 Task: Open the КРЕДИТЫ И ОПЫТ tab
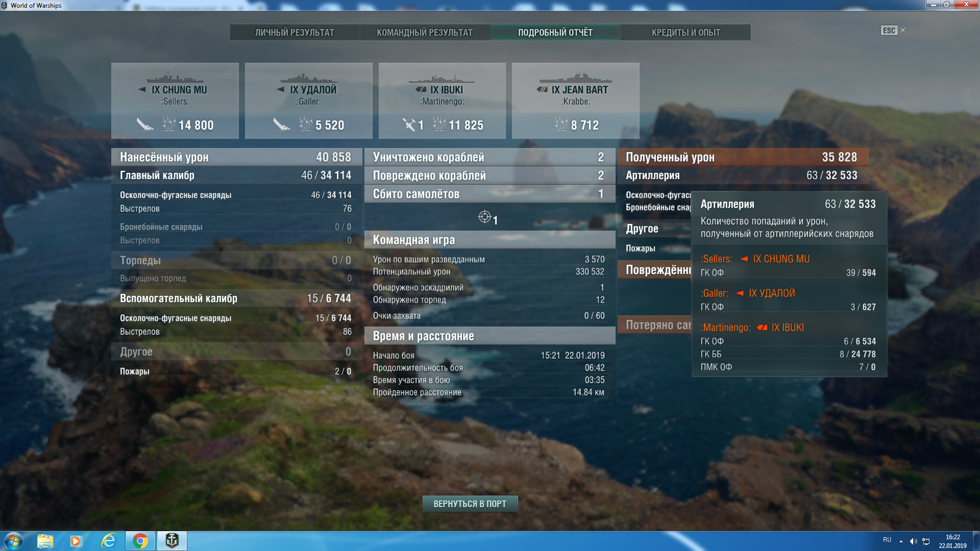tap(686, 32)
